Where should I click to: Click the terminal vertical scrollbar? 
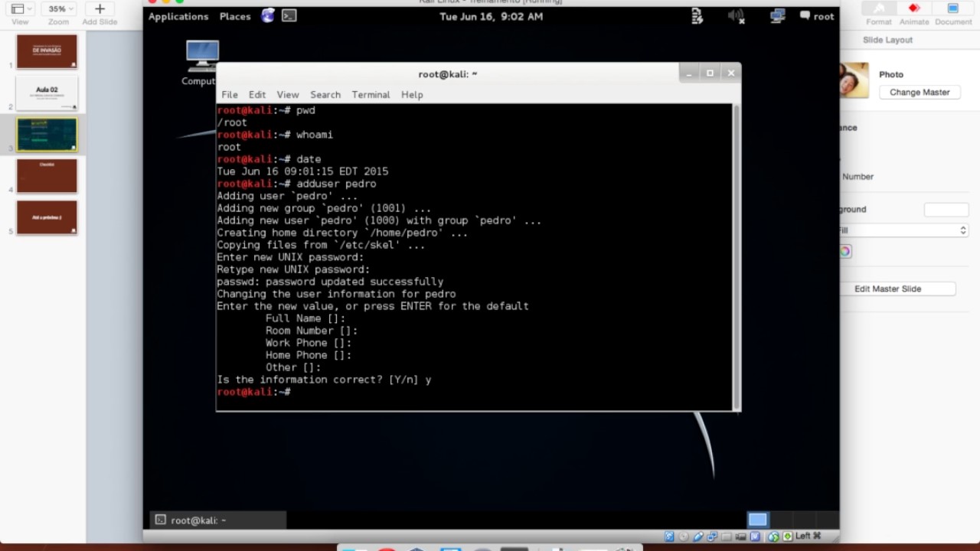click(737, 256)
